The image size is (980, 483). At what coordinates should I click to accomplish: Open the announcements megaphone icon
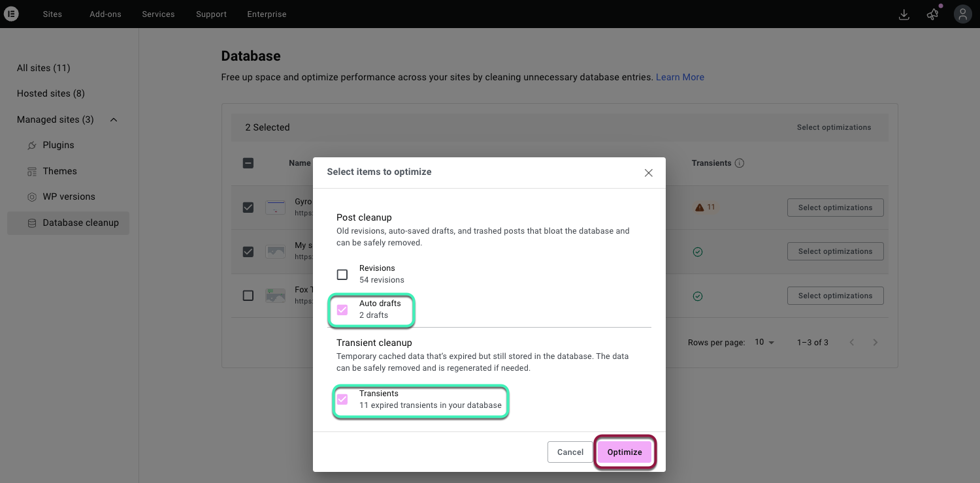(x=933, y=14)
